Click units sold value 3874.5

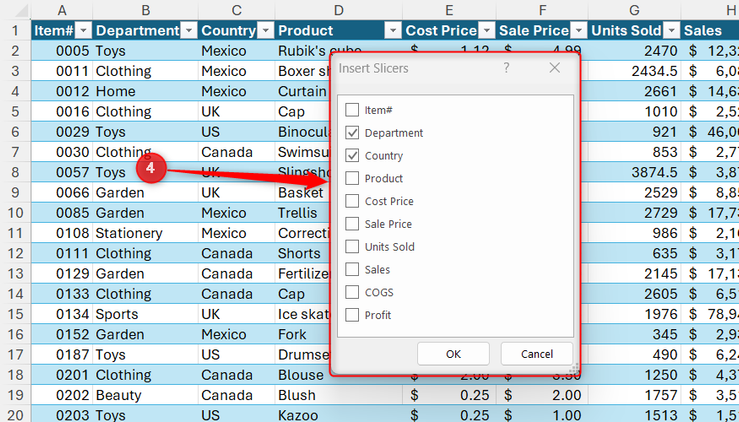pos(634,172)
